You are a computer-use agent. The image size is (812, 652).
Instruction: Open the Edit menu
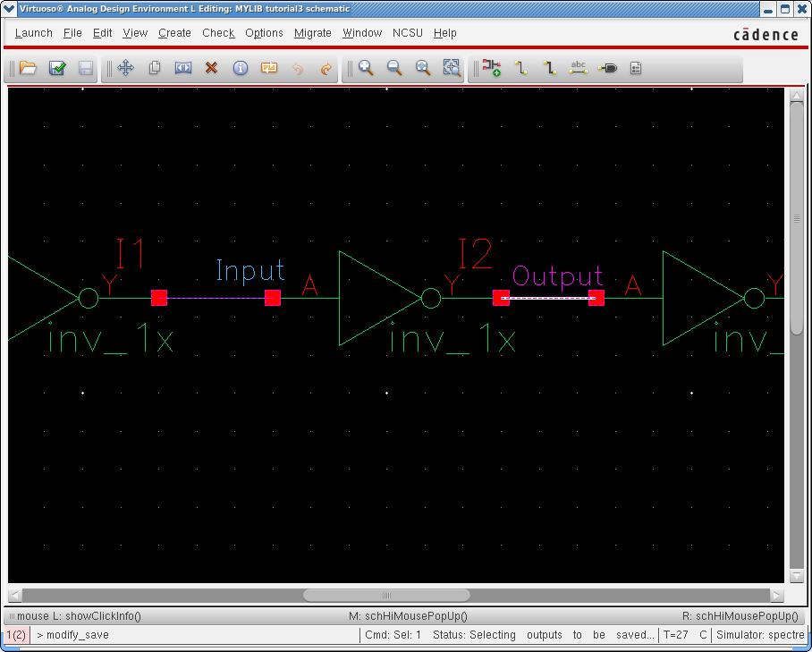point(103,33)
